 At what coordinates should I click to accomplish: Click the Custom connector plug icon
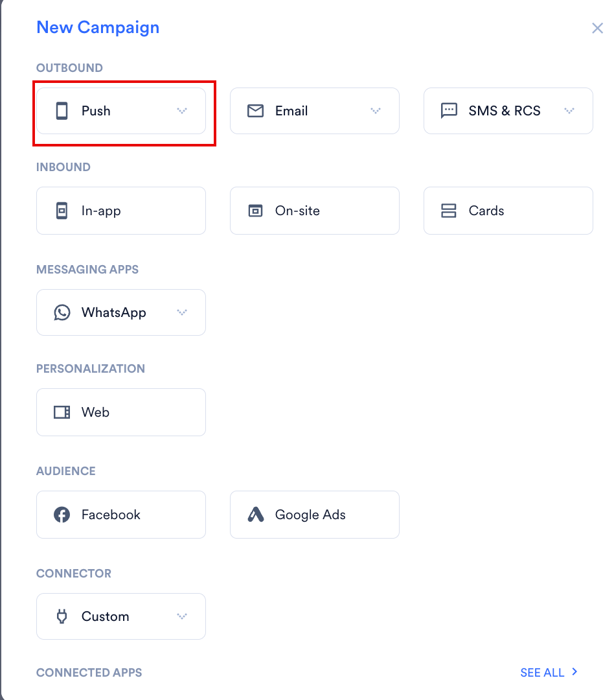62,616
